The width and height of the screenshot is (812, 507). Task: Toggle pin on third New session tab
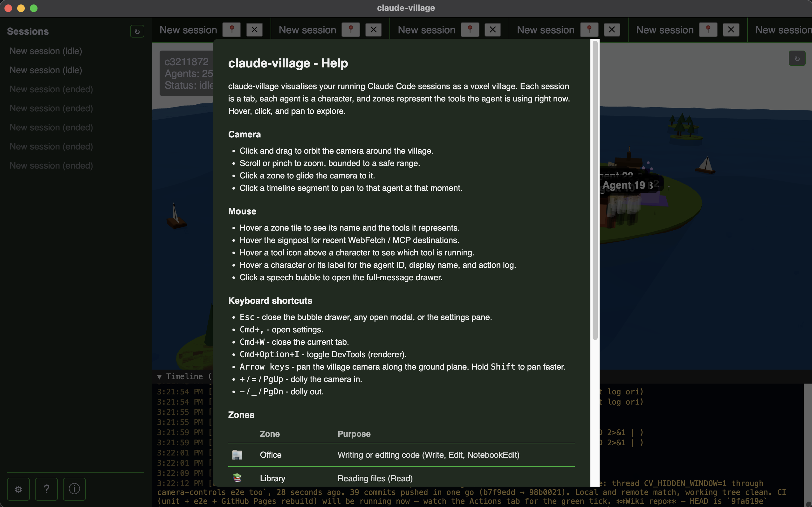(x=470, y=30)
